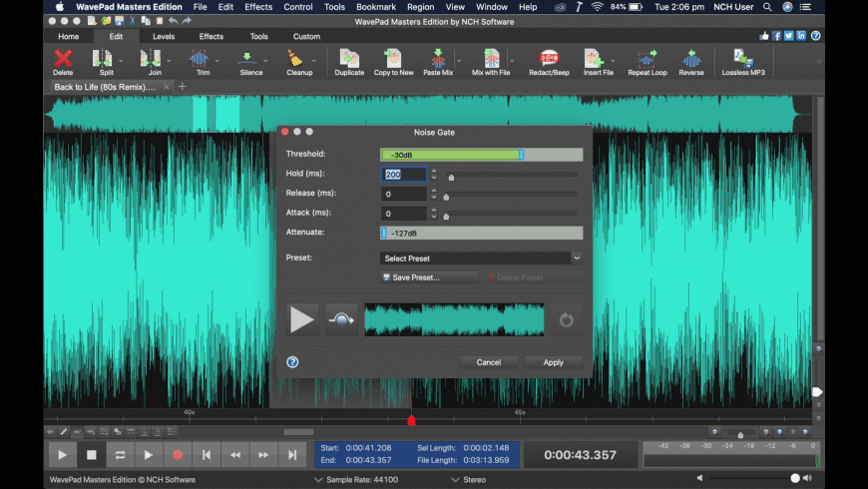Expand the Join tool dropdown arrow
The image size is (868, 489).
[169, 61]
